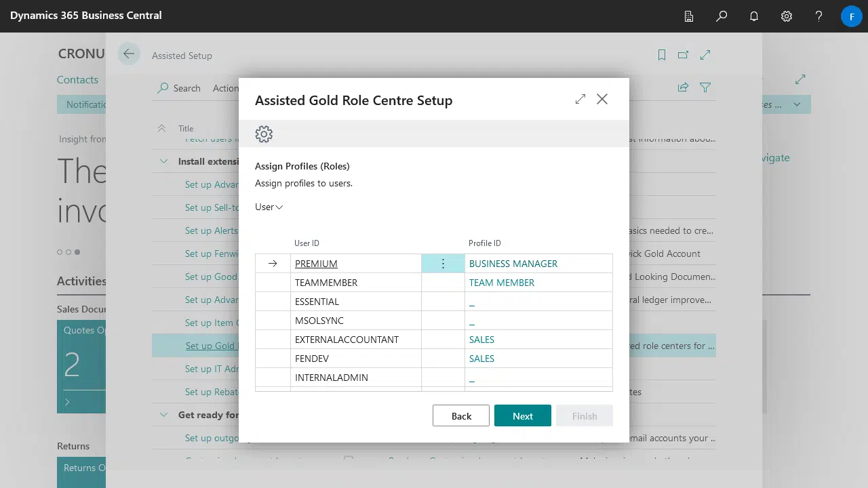This screenshot has width=868, height=488.
Task: Open the Help question mark icon
Action: pos(818,16)
